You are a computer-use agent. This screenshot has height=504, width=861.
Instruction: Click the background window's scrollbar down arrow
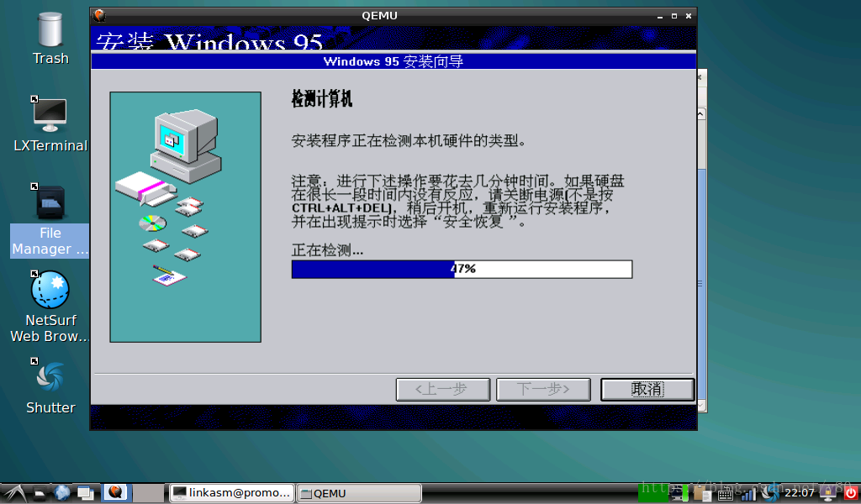pos(701,406)
